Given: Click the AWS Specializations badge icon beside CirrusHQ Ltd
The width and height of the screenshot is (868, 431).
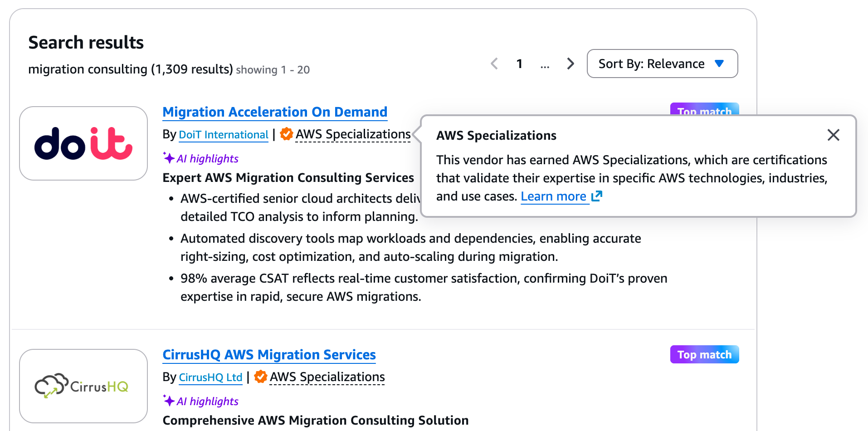Looking at the screenshot, I should pyautogui.click(x=260, y=377).
